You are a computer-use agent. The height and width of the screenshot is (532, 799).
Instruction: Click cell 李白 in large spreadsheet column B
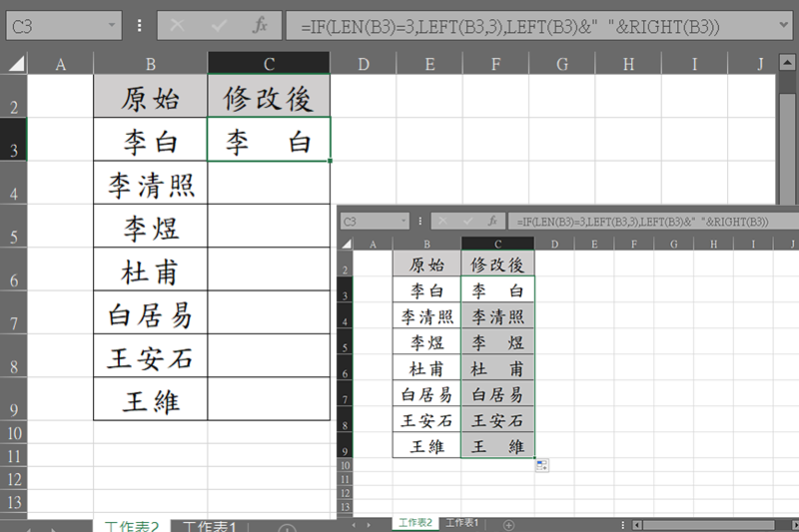click(x=151, y=140)
